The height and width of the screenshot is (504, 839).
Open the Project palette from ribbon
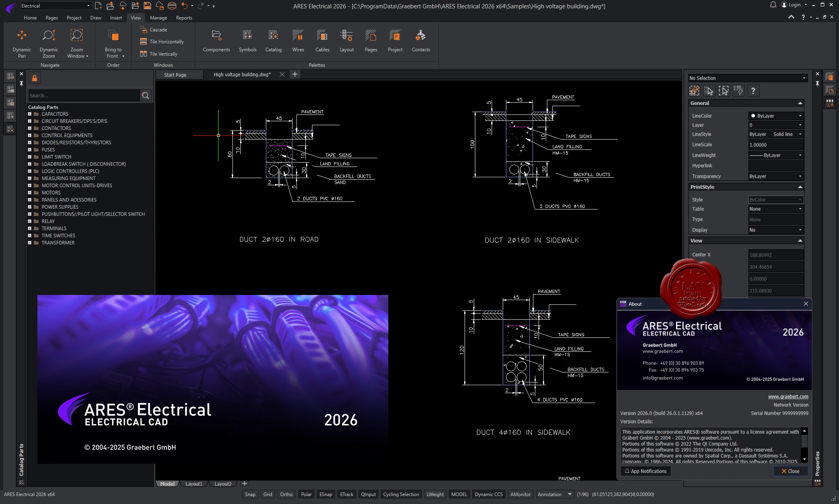pos(395,41)
